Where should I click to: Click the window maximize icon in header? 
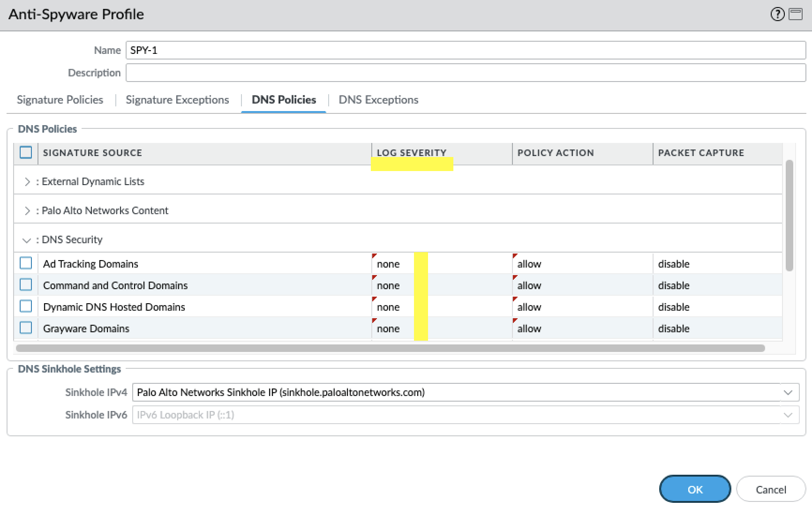796,14
